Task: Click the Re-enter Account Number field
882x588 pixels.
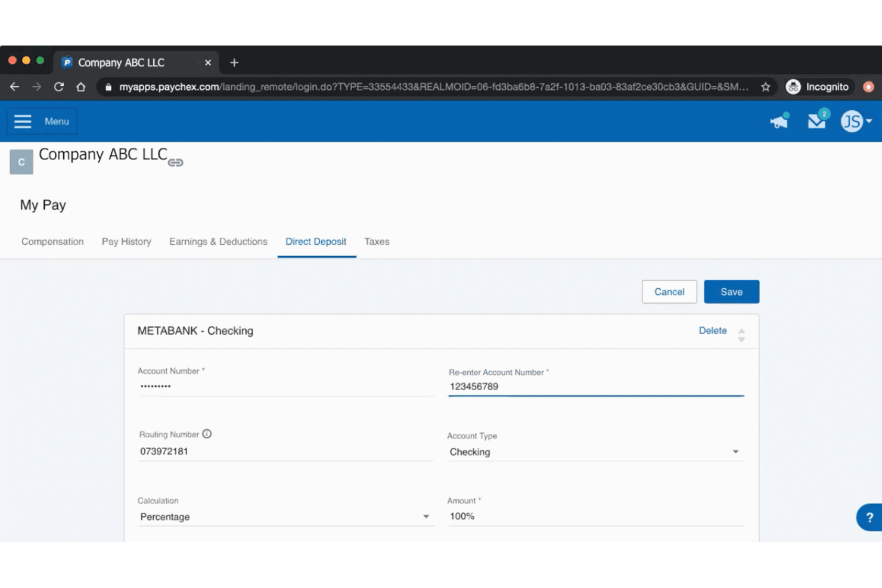Action: coord(596,387)
